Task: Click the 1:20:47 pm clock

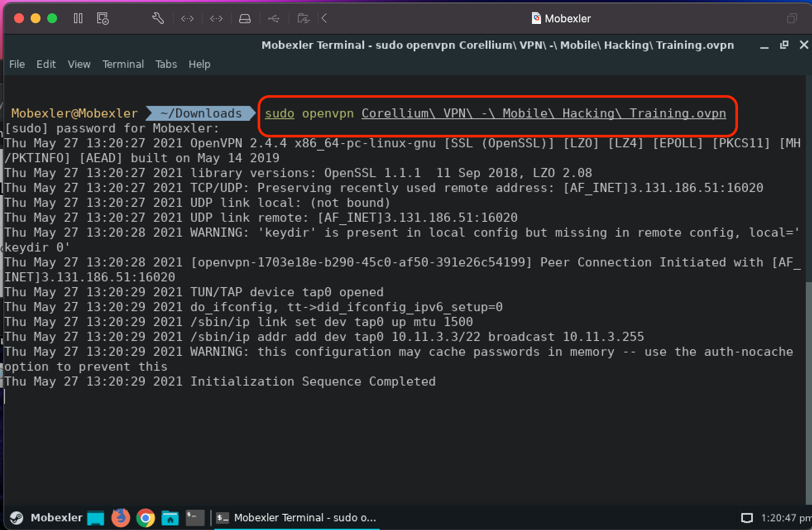Action: (786, 518)
